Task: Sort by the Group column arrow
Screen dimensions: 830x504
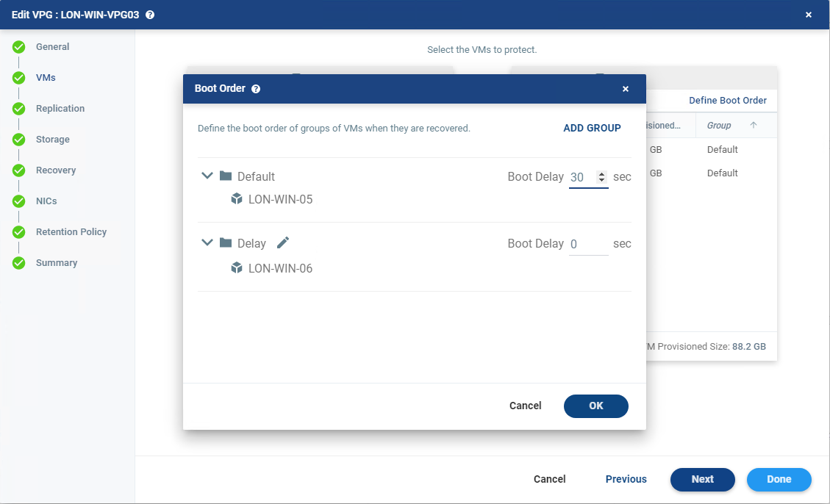Action: [753, 126]
